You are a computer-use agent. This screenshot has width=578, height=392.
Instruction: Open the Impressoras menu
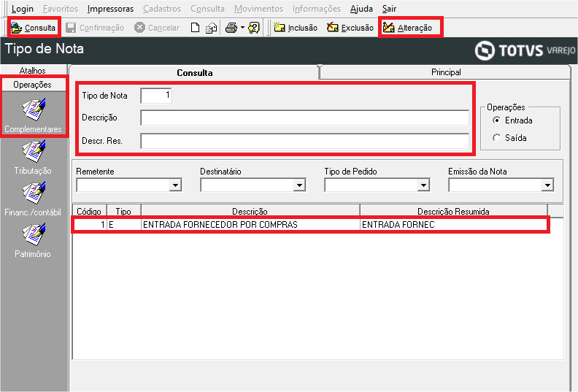pyautogui.click(x=111, y=9)
